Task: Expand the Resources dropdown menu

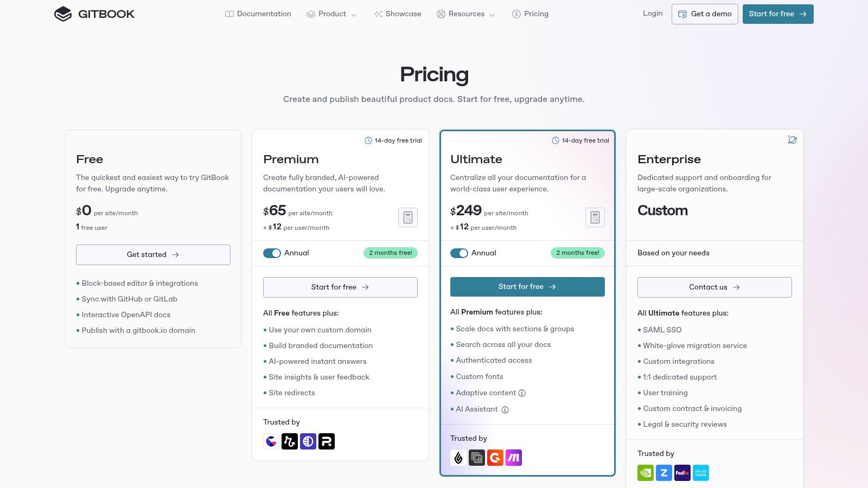Action: pyautogui.click(x=466, y=14)
